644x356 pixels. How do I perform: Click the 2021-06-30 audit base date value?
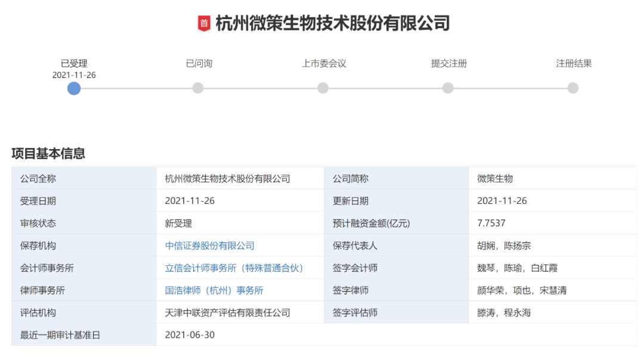pyautogui.click(x=190, y=335)
